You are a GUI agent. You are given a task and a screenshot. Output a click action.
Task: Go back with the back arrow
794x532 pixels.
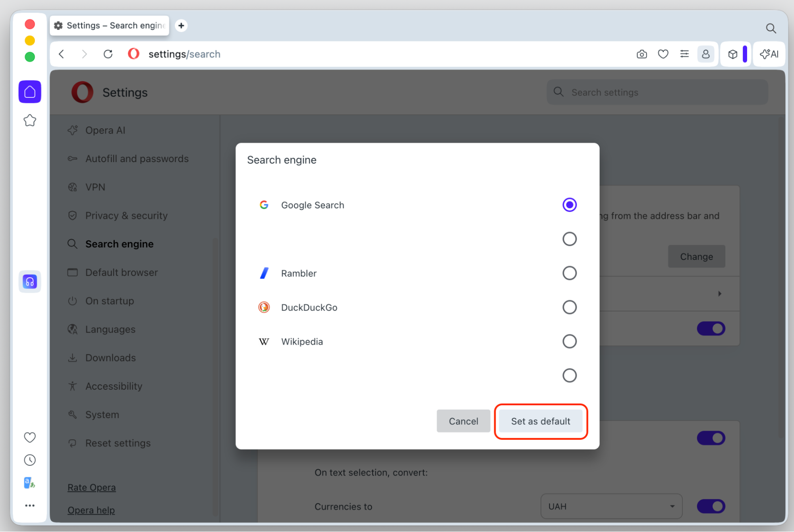pyautogui.click(x=62, y=54)
